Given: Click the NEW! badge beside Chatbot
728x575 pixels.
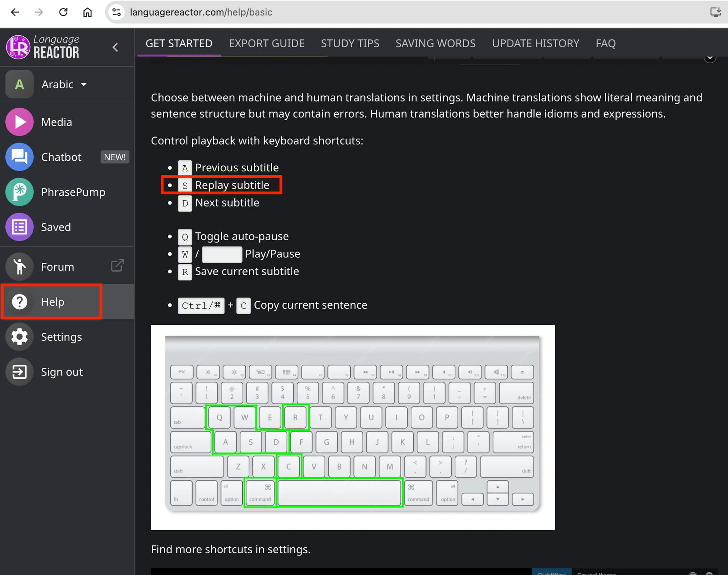Looking at the screenshot, I should point(115,157).
